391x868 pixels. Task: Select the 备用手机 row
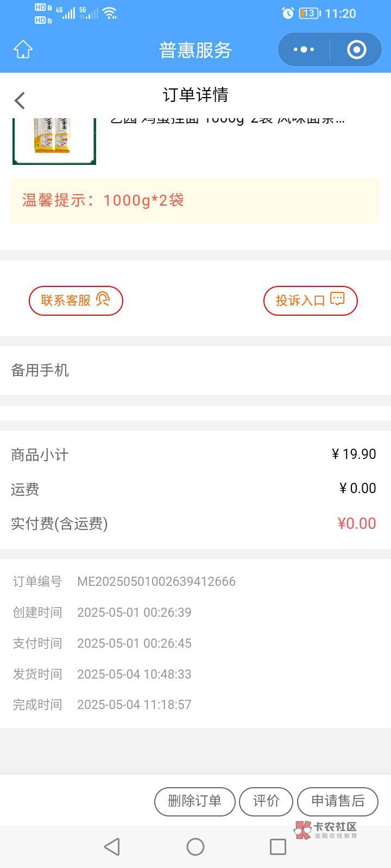click(195, 371)
